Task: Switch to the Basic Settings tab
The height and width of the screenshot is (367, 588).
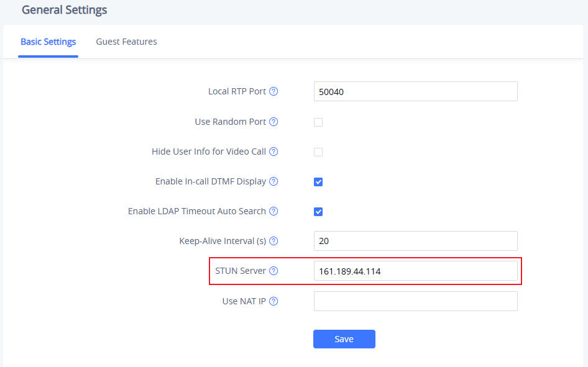Action: (x=48, y=42)
